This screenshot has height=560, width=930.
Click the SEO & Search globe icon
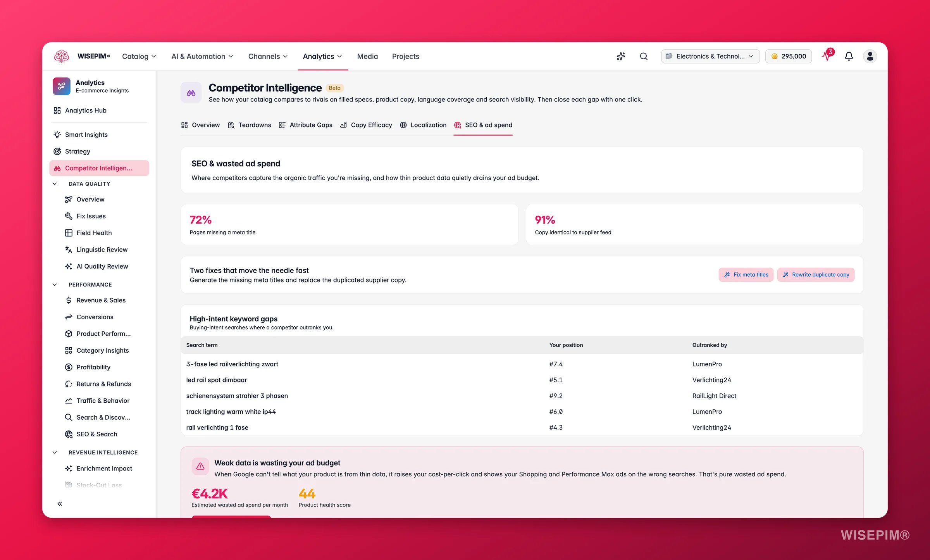pos(69,434)
